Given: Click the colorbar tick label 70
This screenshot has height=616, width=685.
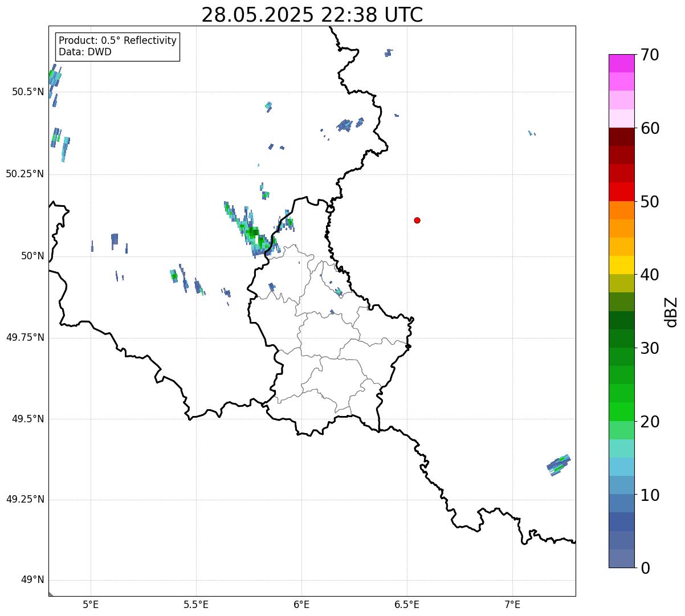Looking at the screenshot, I should coord(650,55).
